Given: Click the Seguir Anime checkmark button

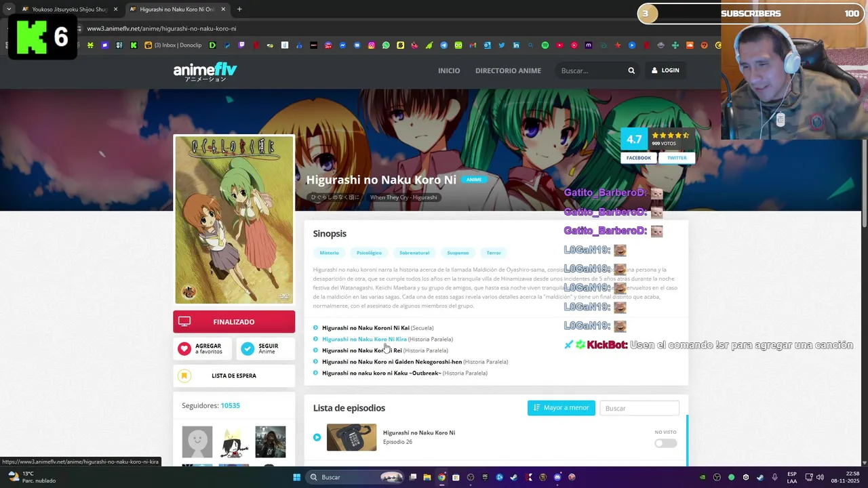Looking at the screenshot, I should click(266, 348).
